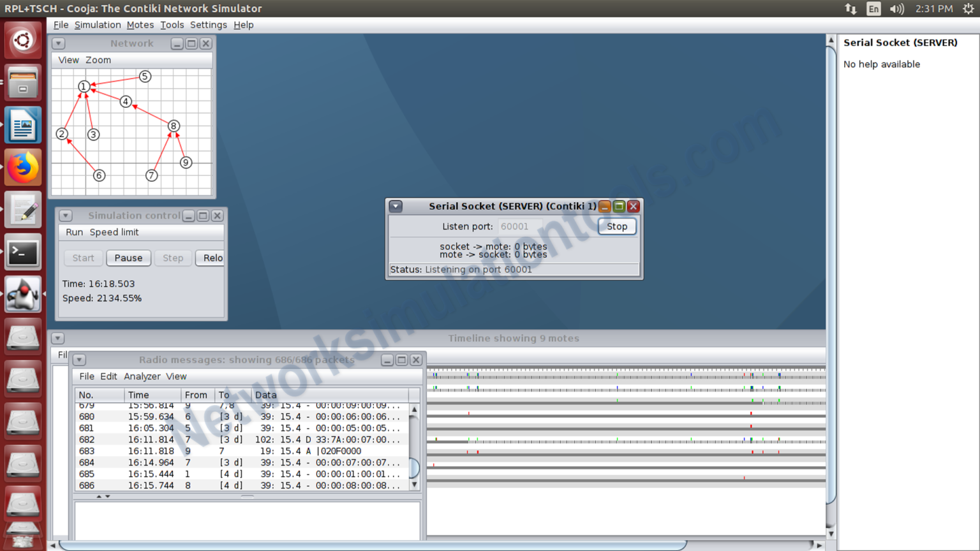The height and width of the screenshot is (551, 980).
Task: Open the Network window options dropdown arrow
Action: pos(58,43)
